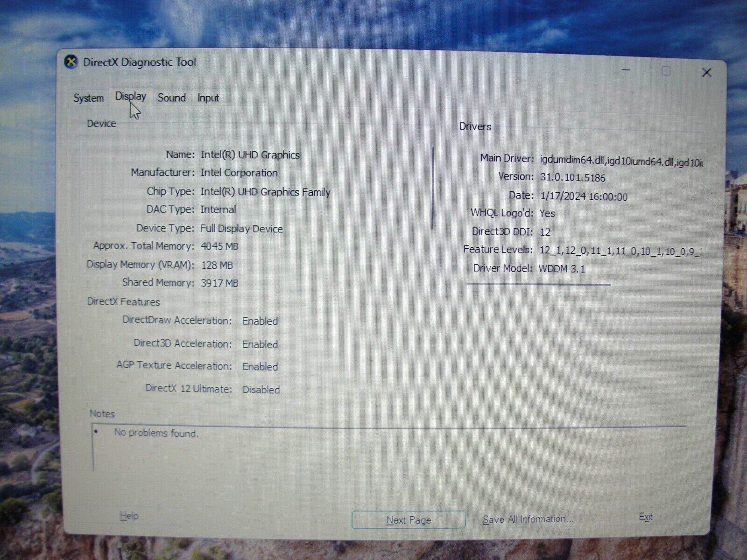Click the DirectX icon in title bar

point(71,62)
